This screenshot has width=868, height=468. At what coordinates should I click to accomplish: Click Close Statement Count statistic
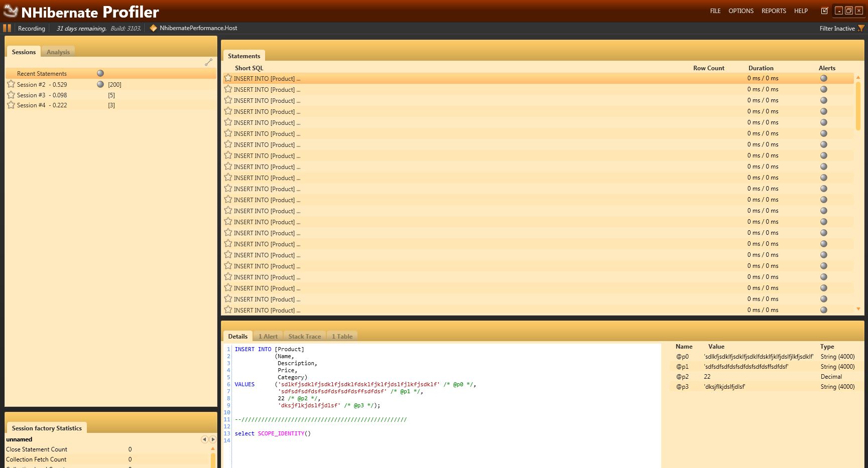[x=37, y=449]
